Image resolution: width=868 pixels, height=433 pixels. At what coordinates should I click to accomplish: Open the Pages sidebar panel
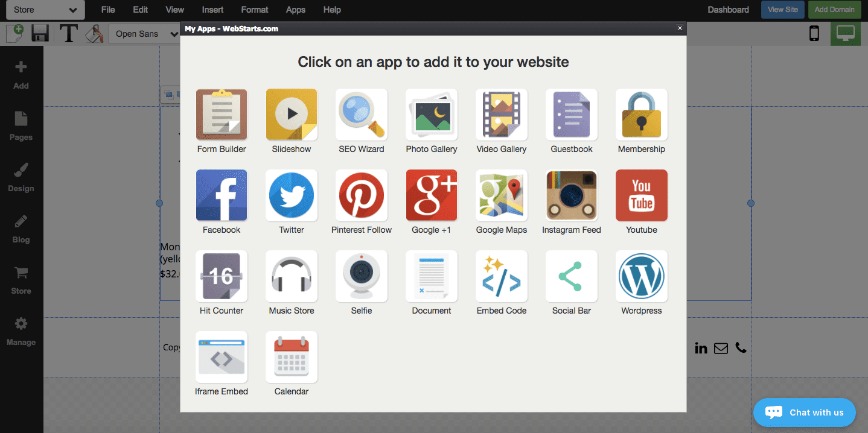click(x=21, y=126)
